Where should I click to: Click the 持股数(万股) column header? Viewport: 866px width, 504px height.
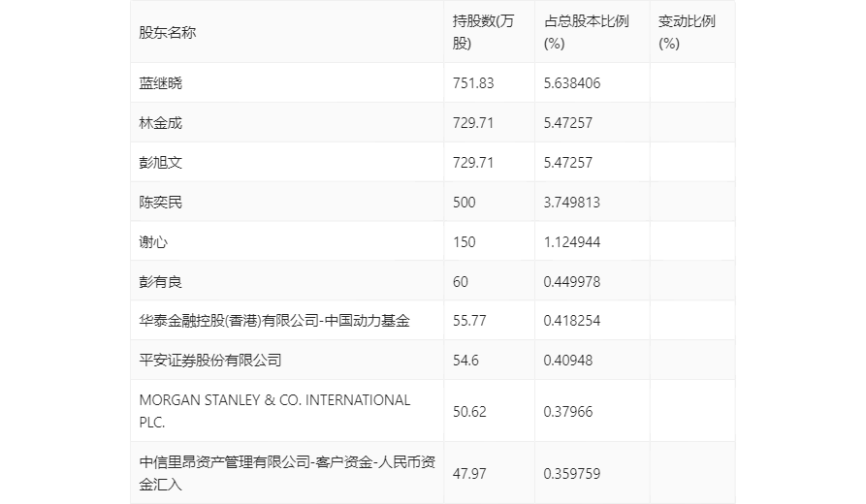[483, 32]
